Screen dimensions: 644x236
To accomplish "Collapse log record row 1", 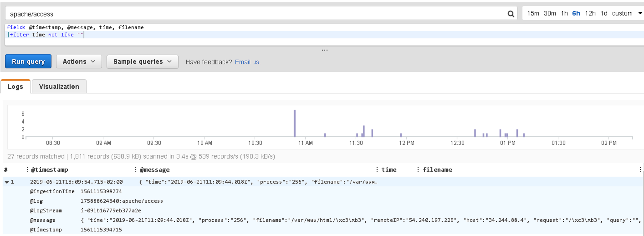I will 7,182.
